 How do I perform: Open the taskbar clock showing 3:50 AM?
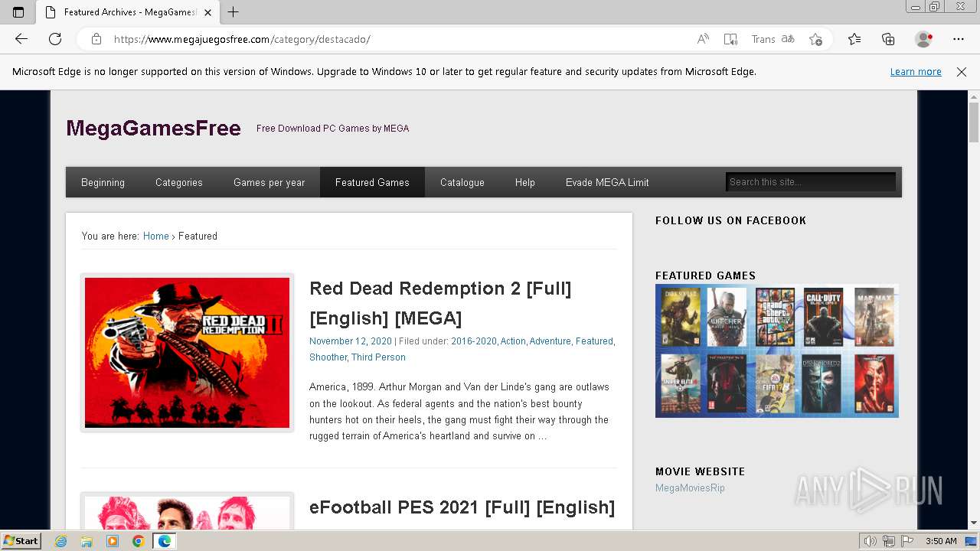coord(941,541)
